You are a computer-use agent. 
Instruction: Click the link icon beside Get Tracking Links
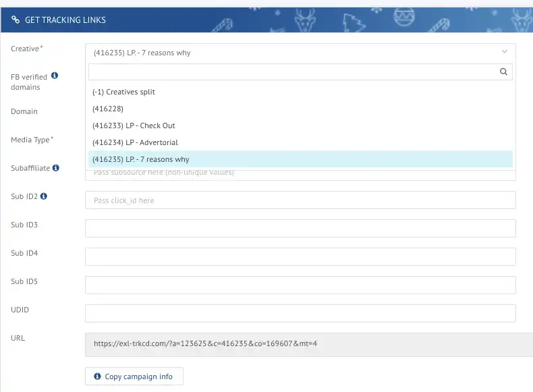[x=16, y=20]
